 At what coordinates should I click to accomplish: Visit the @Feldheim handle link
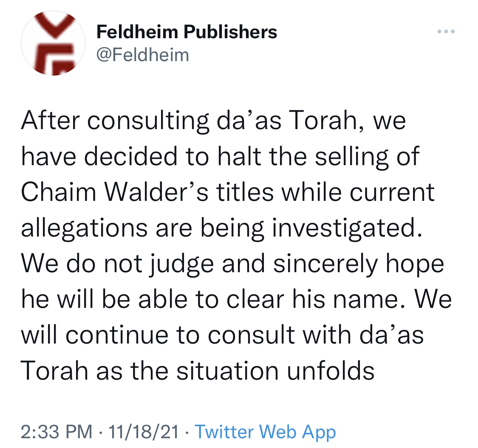click(x=143, y=55)
